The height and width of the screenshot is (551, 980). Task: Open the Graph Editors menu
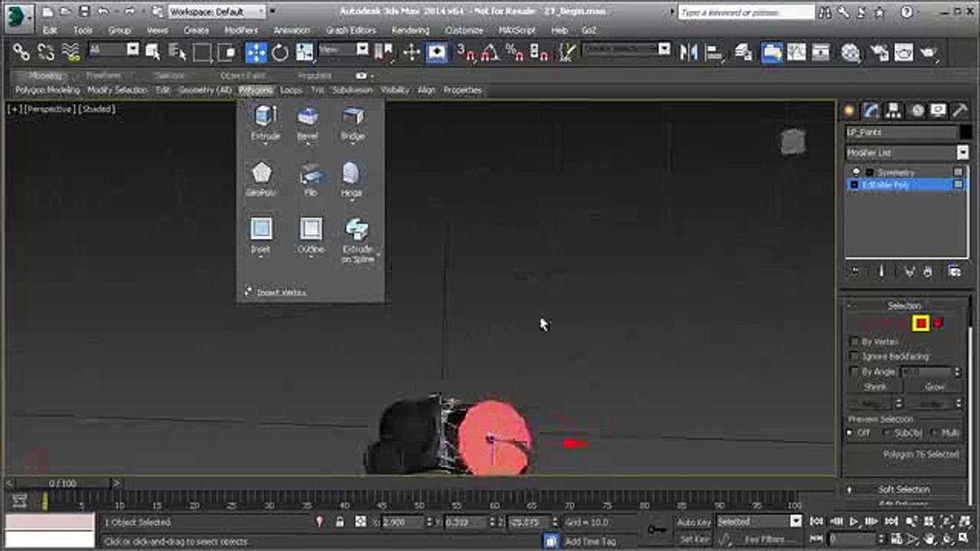pos(351,31)
